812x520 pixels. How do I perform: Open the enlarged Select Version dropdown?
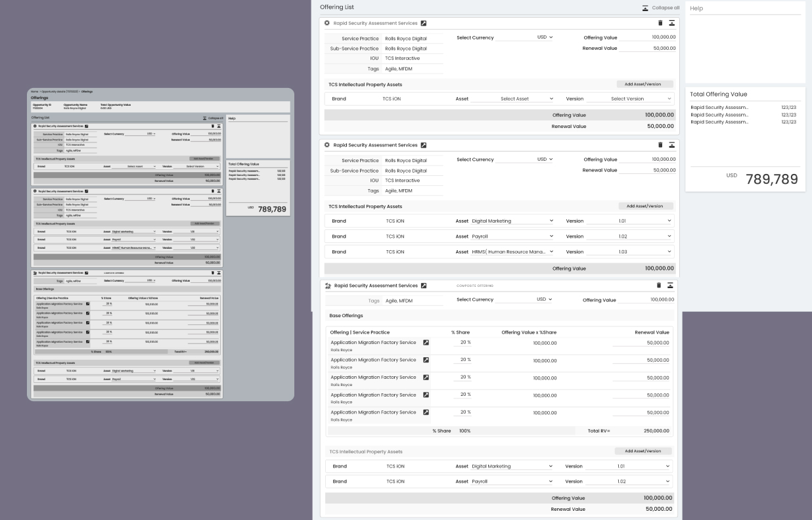click(629, 99)
